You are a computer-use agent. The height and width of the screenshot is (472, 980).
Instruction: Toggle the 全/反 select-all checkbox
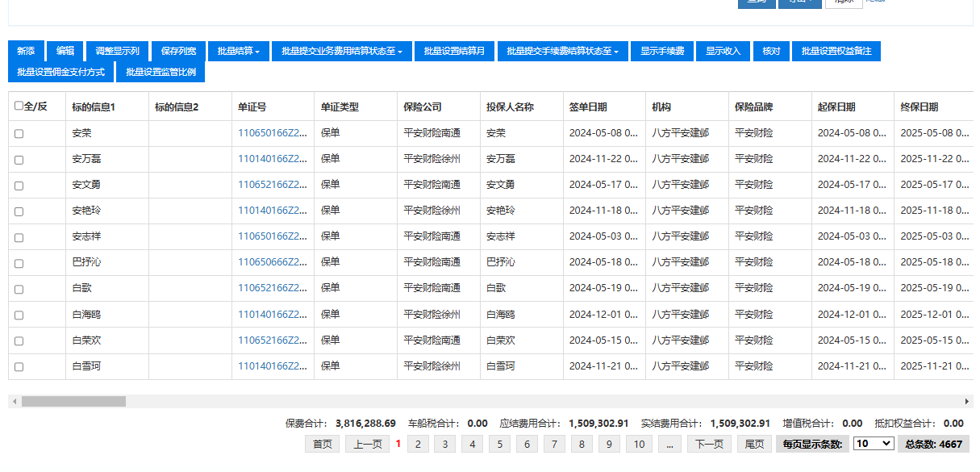pyautogui.click(x=19, y=106)
